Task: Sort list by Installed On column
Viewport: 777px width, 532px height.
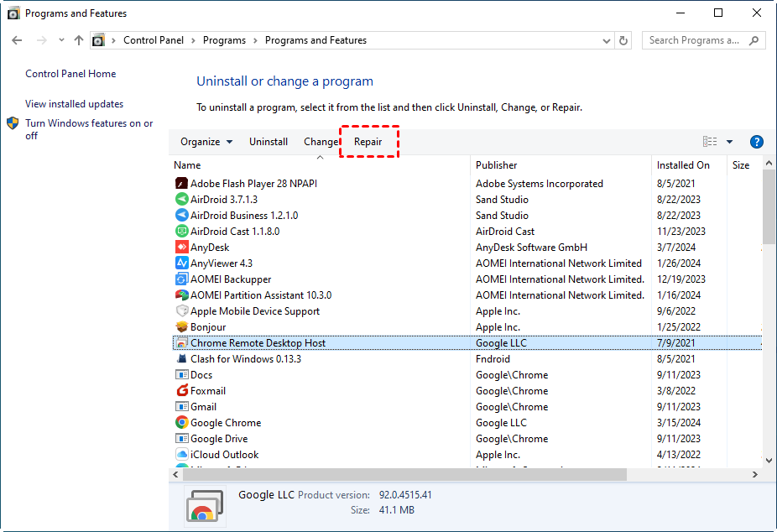Action: [683, 165]
